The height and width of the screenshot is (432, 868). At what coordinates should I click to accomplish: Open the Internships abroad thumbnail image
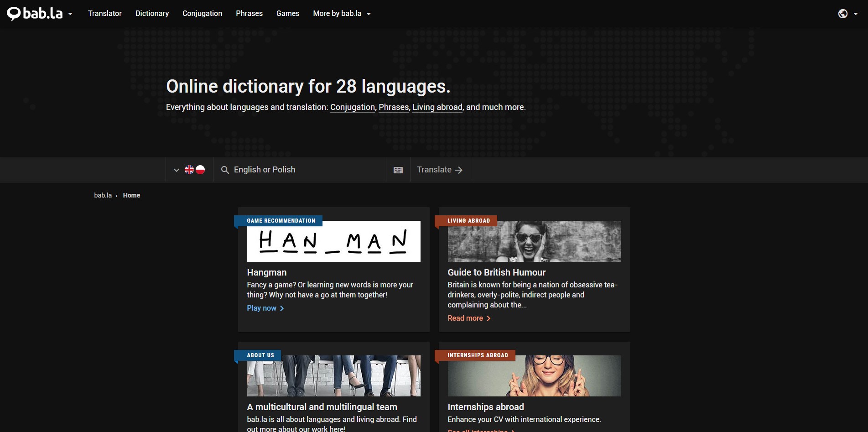click(535, 376)
